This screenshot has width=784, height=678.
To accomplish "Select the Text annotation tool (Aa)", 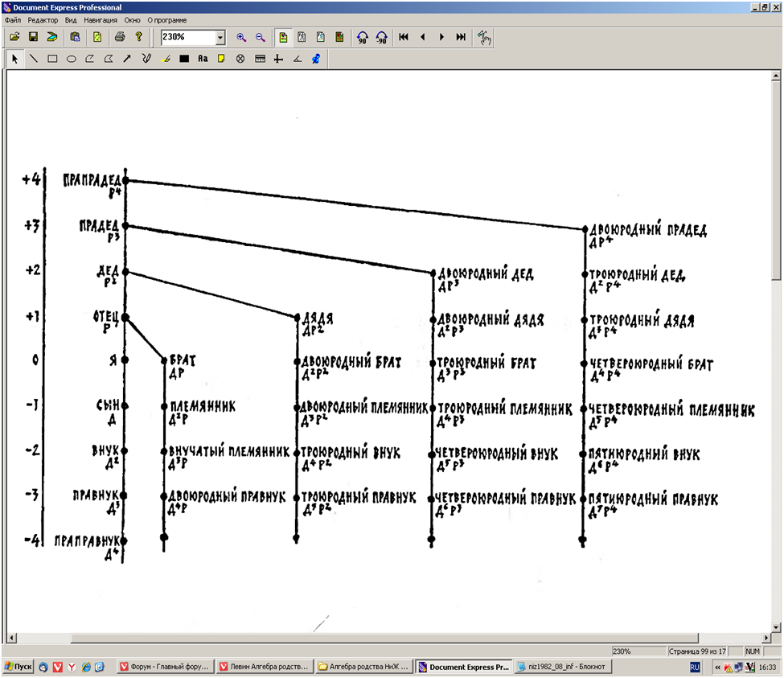I will pyautogui.click(x=203, y=59).
